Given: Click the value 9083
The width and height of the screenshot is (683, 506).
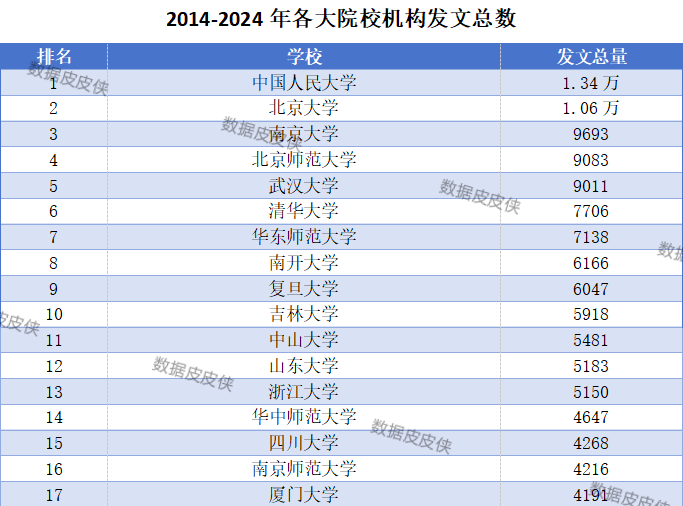Looking at the screenshot, I should pyautogui.click(x=591, y=160).
